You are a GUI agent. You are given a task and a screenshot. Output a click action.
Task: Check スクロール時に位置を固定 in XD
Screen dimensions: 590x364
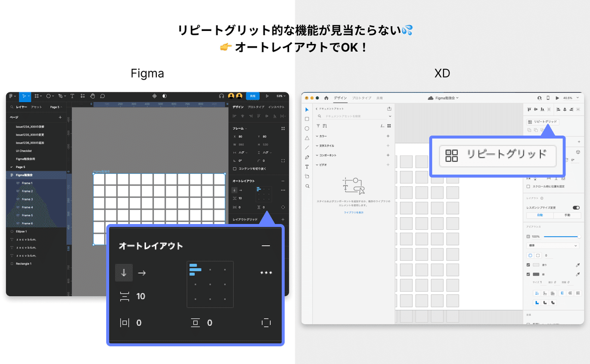coord(529,187)
